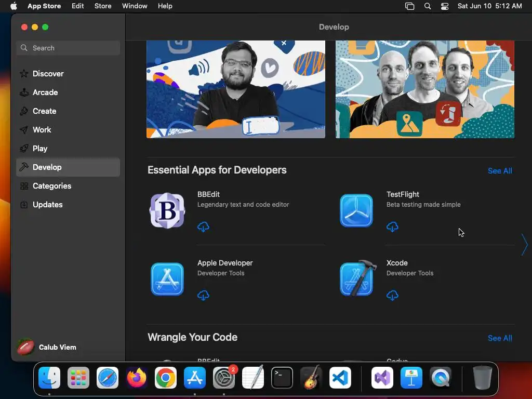Launch GarageBand from the Dock

tap(311, 377)
